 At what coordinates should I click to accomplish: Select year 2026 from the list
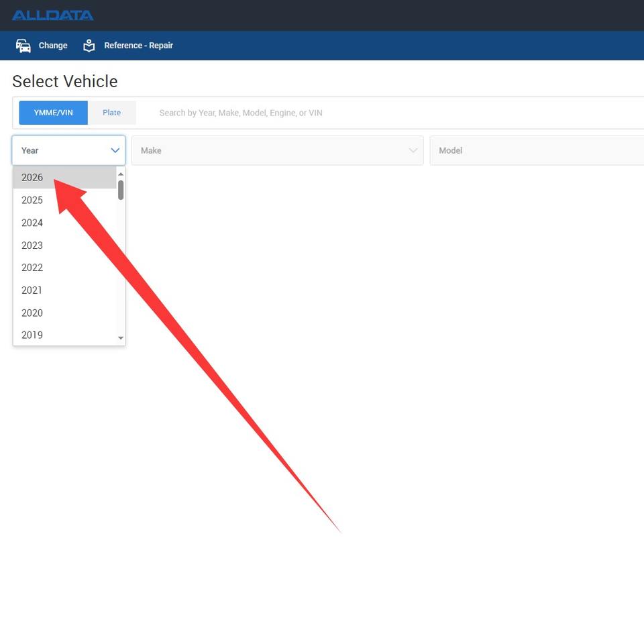64,177
